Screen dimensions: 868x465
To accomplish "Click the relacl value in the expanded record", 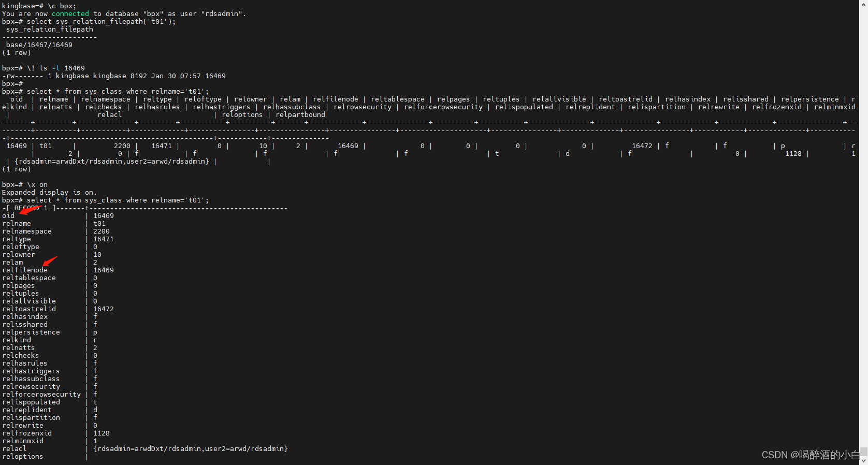I will pyautogui.click(x=191, y=449).
